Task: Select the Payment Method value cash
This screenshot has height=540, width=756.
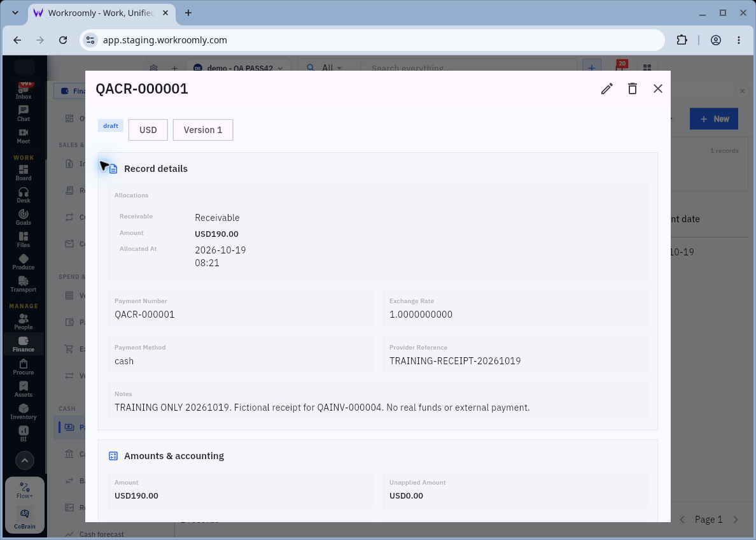Action: point(124,361)
